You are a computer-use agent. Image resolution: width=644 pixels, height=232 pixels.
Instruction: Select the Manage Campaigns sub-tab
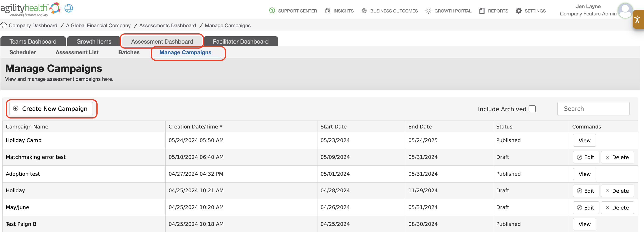pyautogui.click(x=185, y=52)
